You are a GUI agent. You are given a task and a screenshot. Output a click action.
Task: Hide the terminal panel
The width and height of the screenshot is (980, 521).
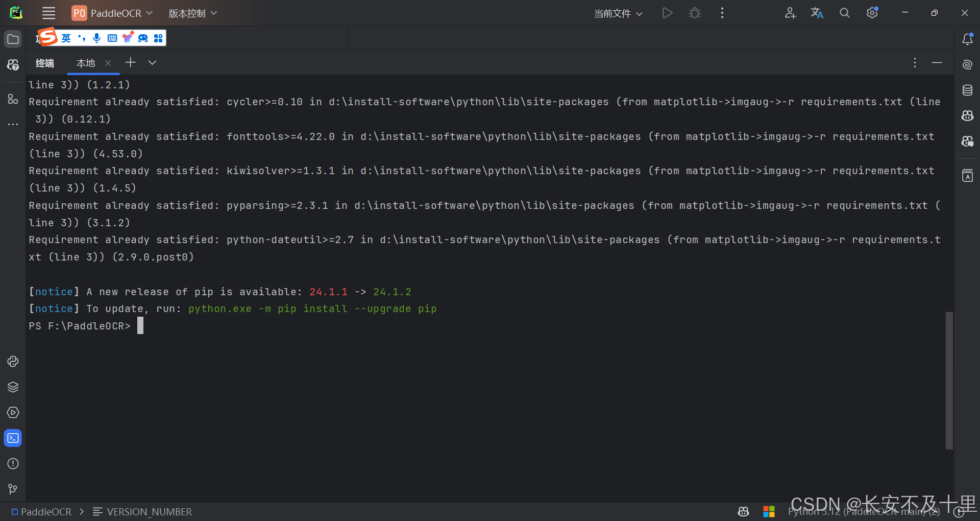point(937,62)
